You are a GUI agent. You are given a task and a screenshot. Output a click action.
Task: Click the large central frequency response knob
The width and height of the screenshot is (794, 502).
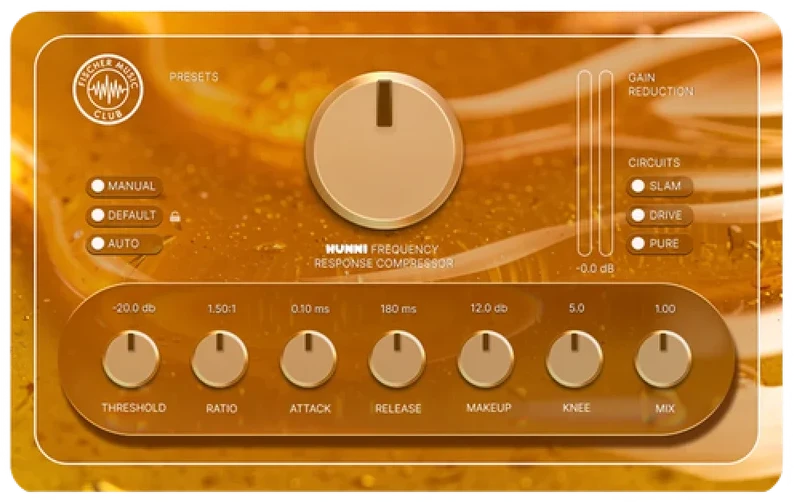coord(384,150)
